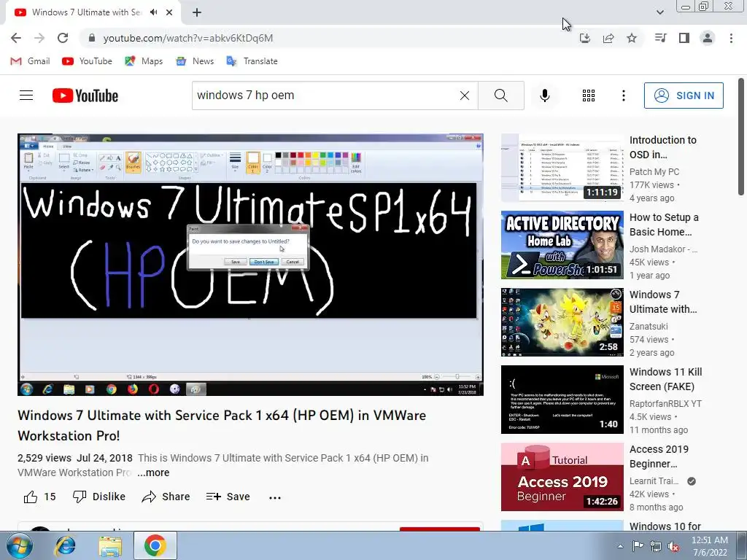
Task: Click the volume tray icon
Action: tap(673, 546)
